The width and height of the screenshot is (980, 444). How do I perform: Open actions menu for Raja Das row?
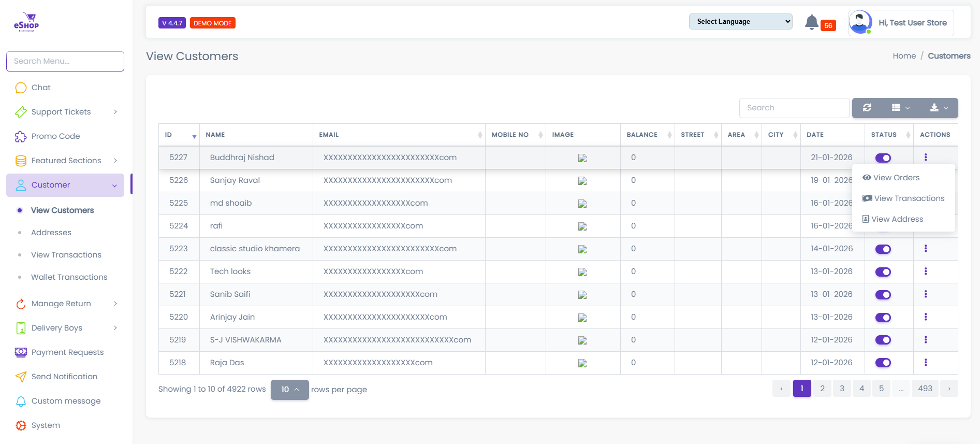(x=926, y=363)
